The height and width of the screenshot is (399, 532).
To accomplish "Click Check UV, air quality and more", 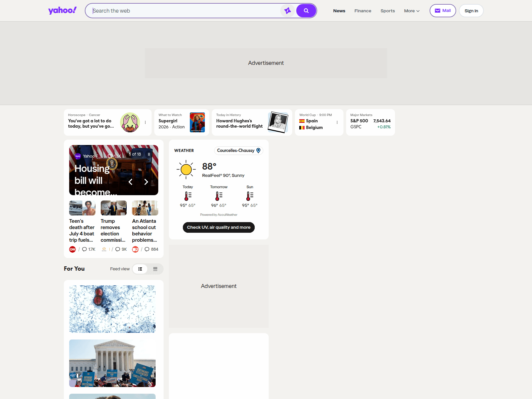I will (219, 227).
